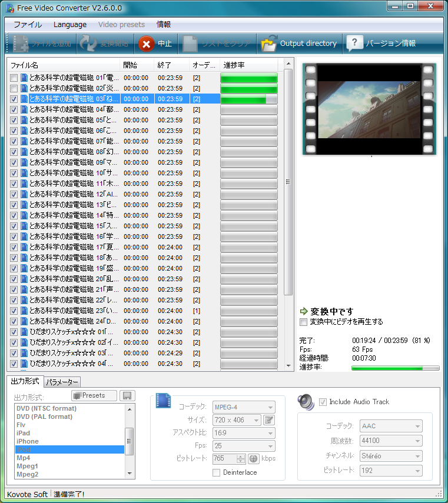Uncheck the box for ひだまりスケッチ 04
This screenshot has height=503, width=448.
point(14,364)
